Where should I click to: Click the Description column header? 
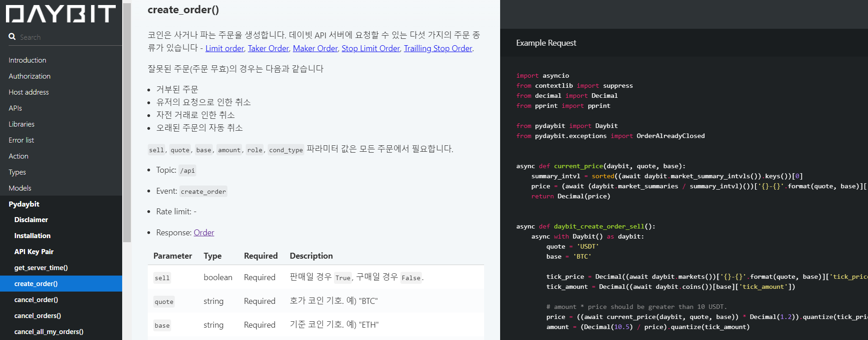311,256
